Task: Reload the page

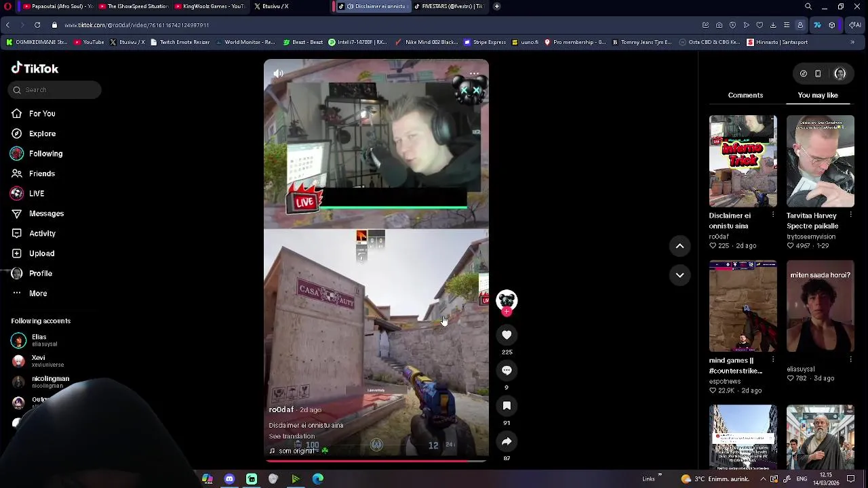Action: click(37, 25)
